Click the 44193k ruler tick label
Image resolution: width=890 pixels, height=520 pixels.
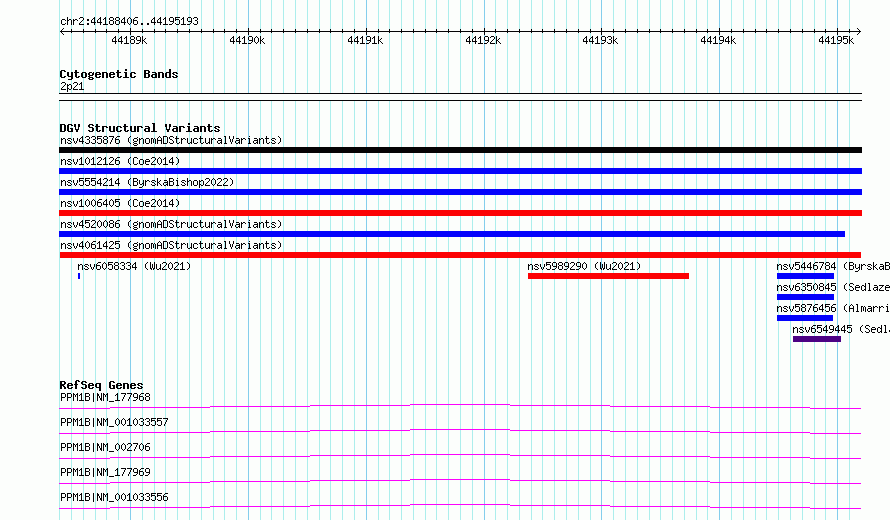pos(601,40)
